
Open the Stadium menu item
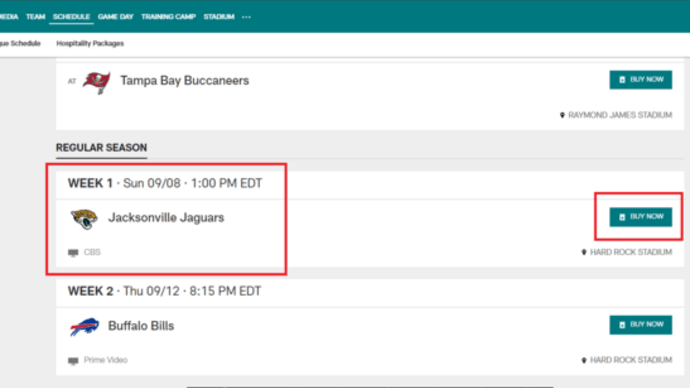point(219,17)
